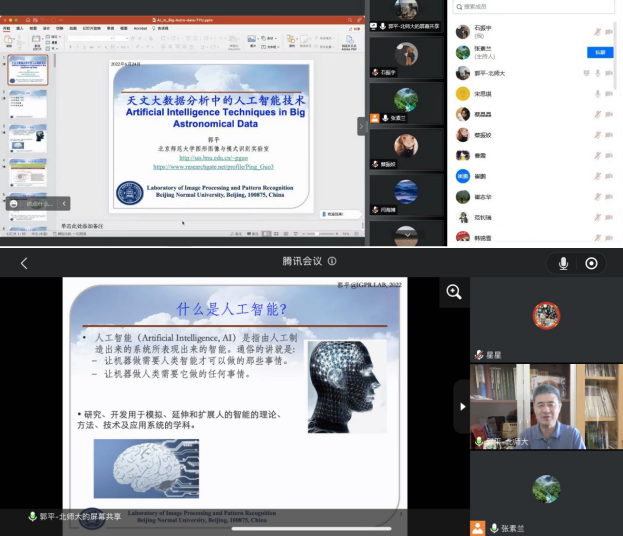
Task: Click the meeting info icon beside 腾讯会议
Action: pyautogui.click(x=332, y=262)
